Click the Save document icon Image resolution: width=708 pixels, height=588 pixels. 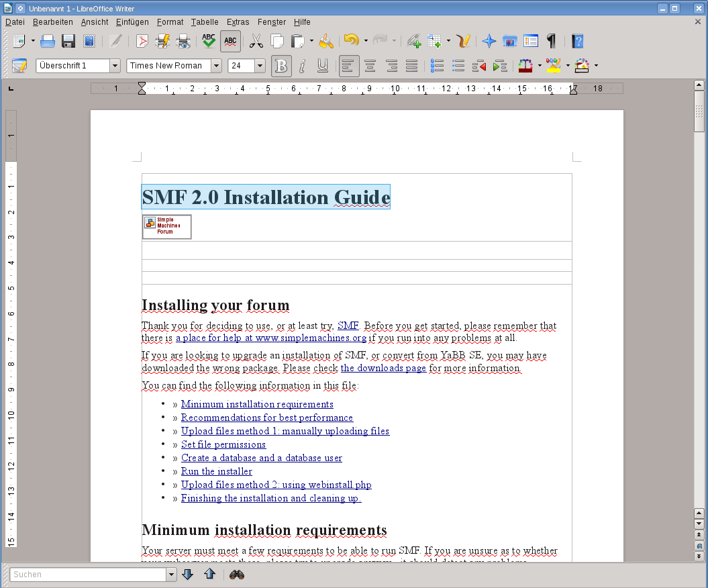[x=68, y=42]
